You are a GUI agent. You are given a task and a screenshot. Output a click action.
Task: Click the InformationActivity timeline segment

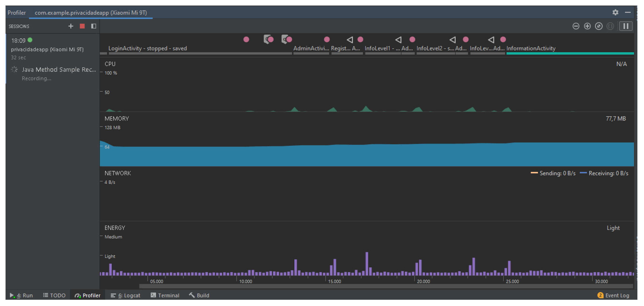tap(531, 48)
